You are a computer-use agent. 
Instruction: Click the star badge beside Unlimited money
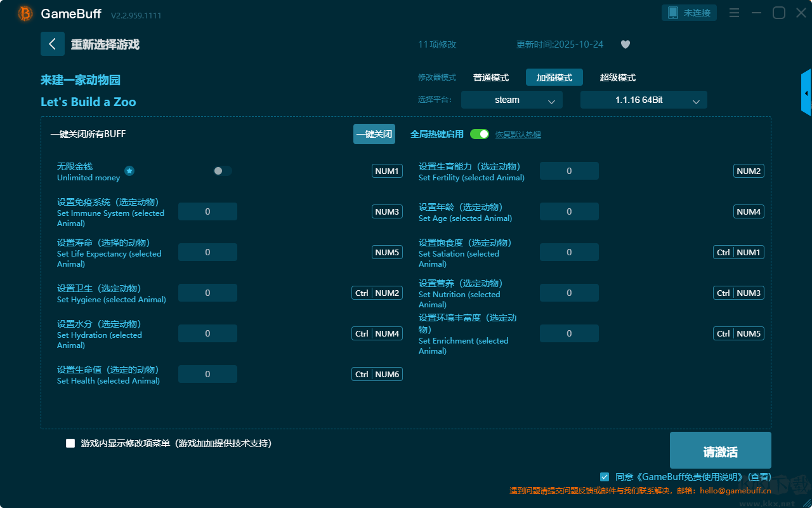pyautogui.click(x=129, y=171)
